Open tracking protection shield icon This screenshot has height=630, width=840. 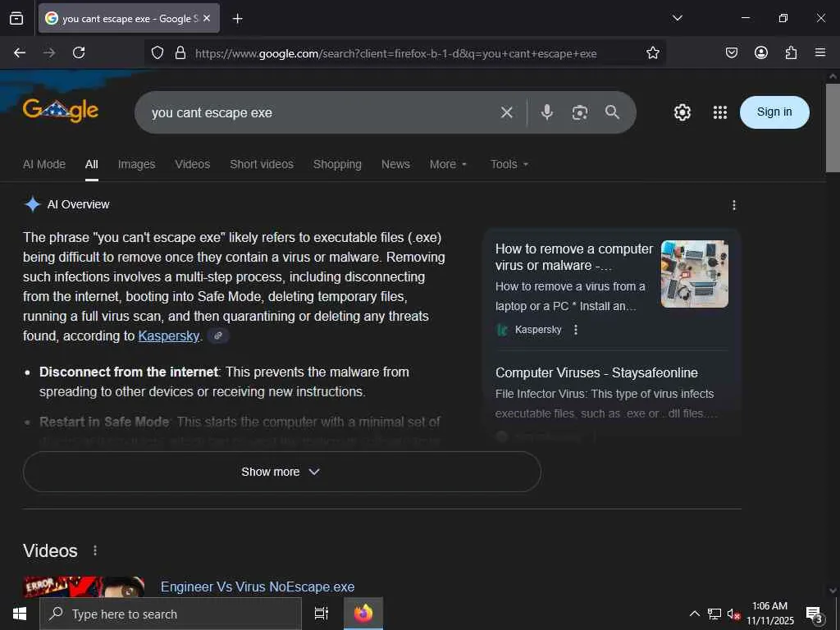coord(157,52)
